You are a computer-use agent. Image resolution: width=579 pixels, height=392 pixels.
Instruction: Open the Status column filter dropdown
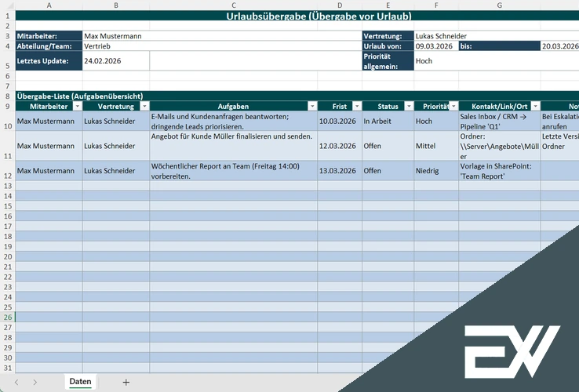[x=409, y=107]
